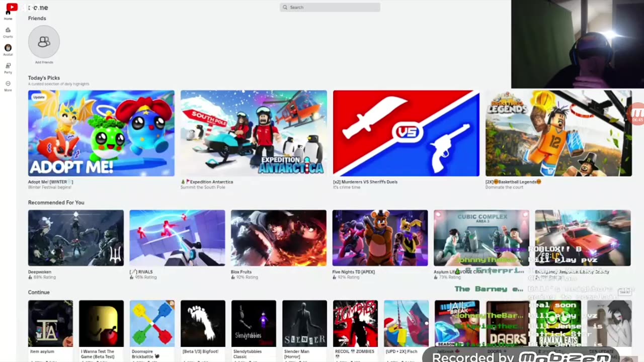644x362 pixels.
Task: Open Murderers VS Sheriffs Duels thumbnail
Action: (406, 133)
